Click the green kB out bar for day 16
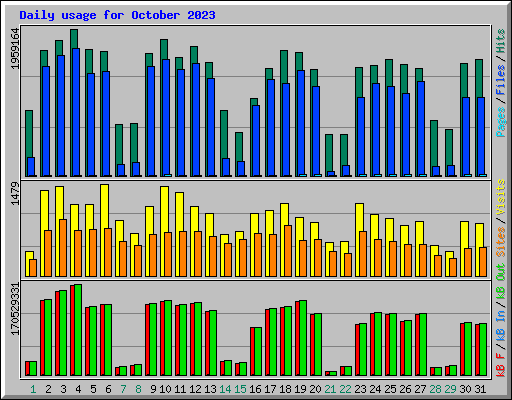 coord(258,351)
